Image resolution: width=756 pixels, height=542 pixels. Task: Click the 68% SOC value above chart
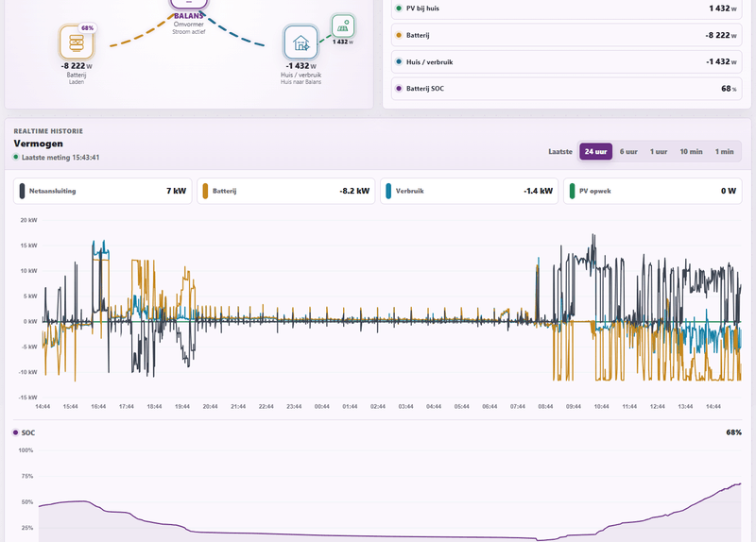point(733,432)
